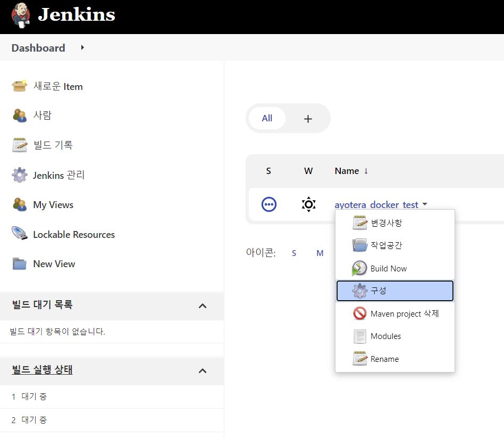Select Rename in the context menu

pyautogui.click(x=394, y=359)
